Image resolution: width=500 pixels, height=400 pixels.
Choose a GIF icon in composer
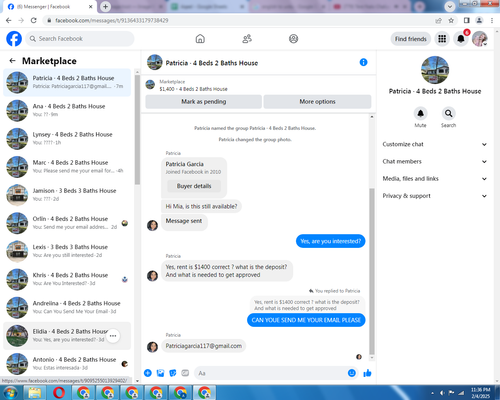point(185,373)
